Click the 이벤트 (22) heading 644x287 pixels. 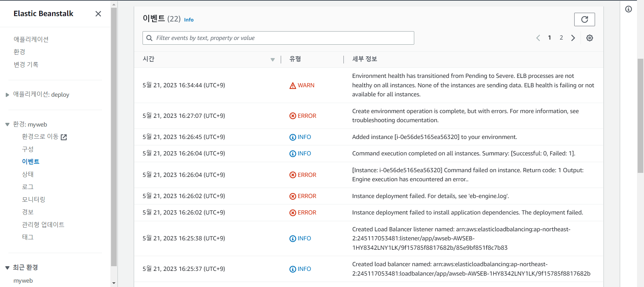pyautogui.click(x=162, y=18)
